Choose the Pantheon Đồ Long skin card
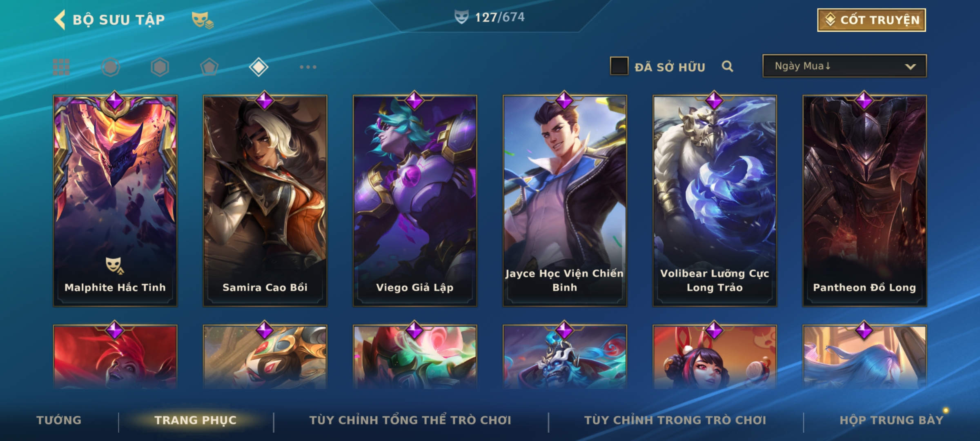The height and width of the screenshot is (441, 980). [x=864, y=200]
